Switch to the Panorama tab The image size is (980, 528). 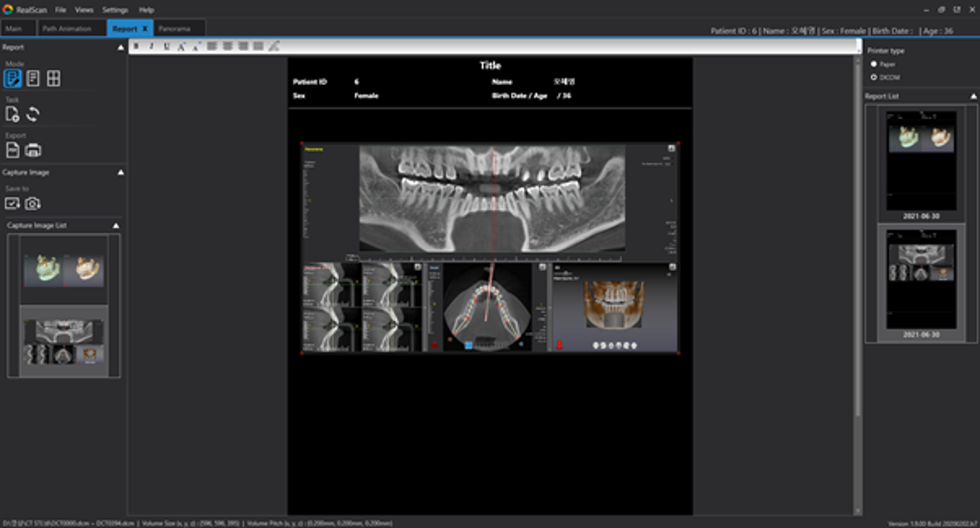(175, 29)
